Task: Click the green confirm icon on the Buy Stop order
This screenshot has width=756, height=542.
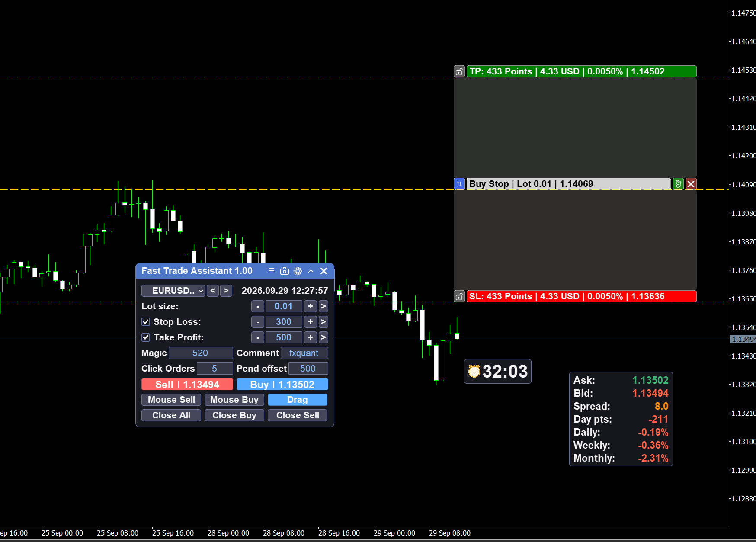Action: [678, 184]
